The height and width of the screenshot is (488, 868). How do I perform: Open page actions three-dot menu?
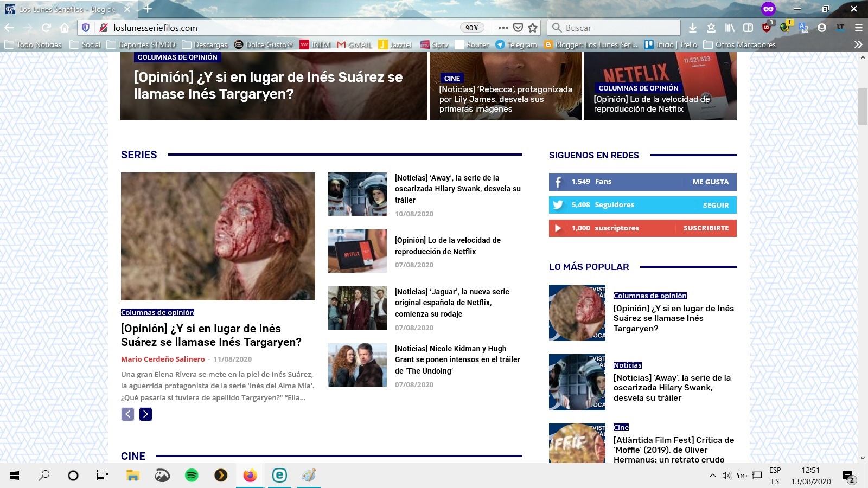coord(503,28)
